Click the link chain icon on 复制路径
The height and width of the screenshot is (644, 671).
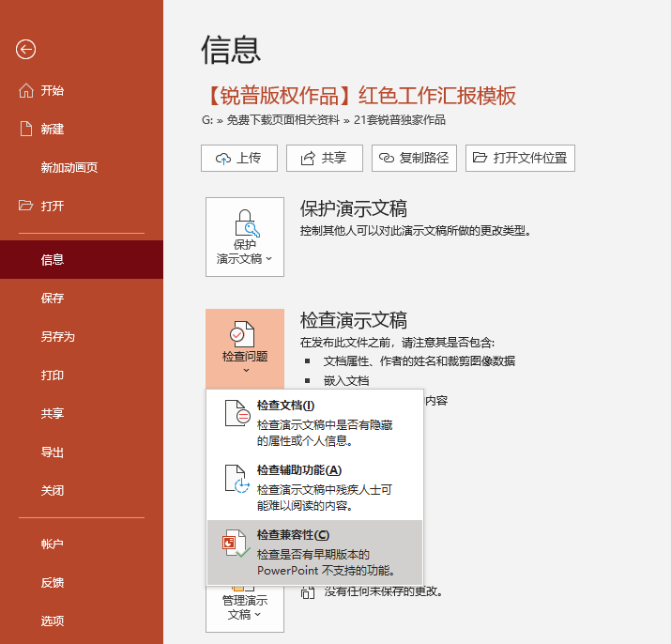387,158
